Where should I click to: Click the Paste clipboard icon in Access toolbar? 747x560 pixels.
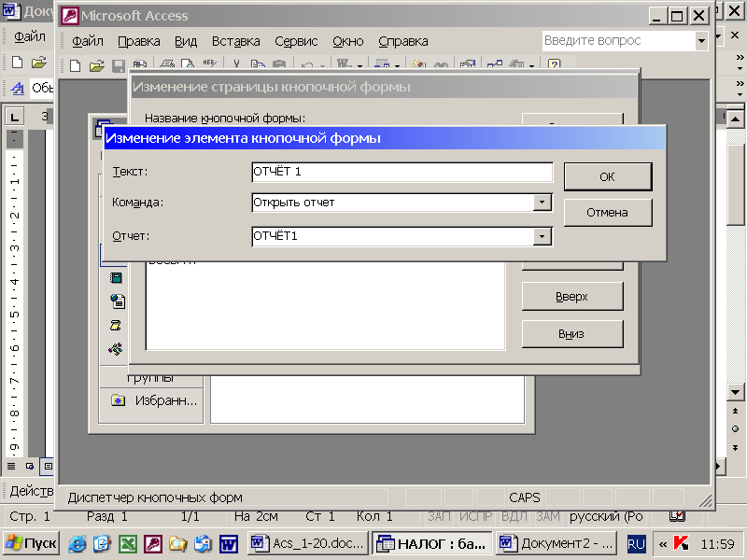(279, 64)
